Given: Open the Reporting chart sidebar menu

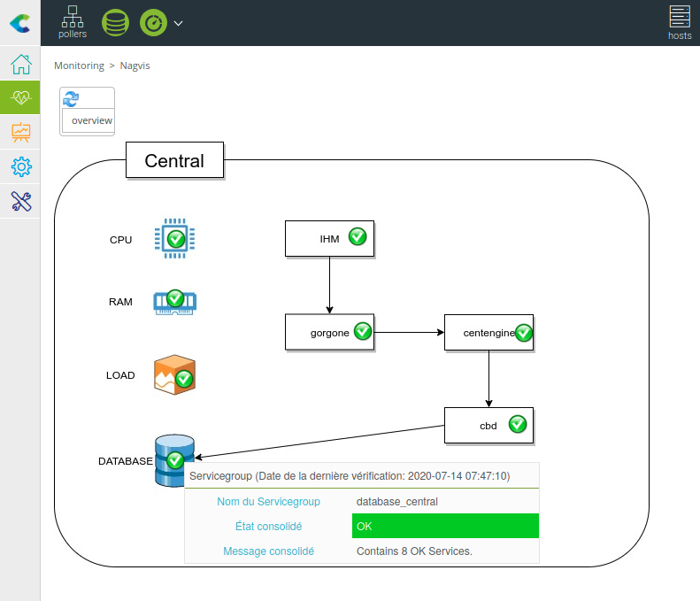Looking at the screenshot, I should [20, 132].
